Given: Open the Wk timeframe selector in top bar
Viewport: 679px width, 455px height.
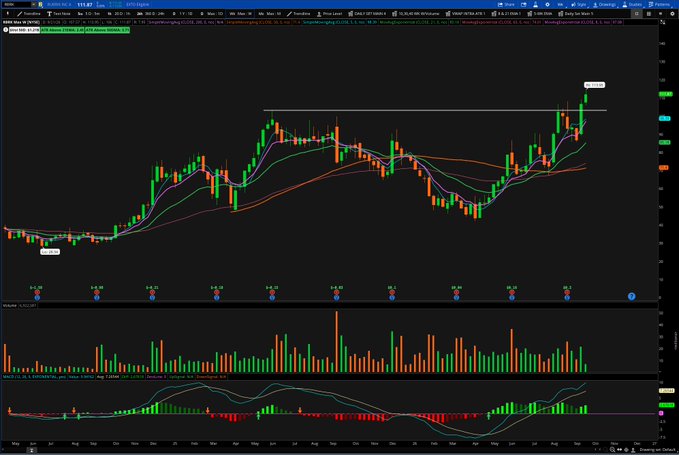Looking at the screenshot, I should click(560, 4).
